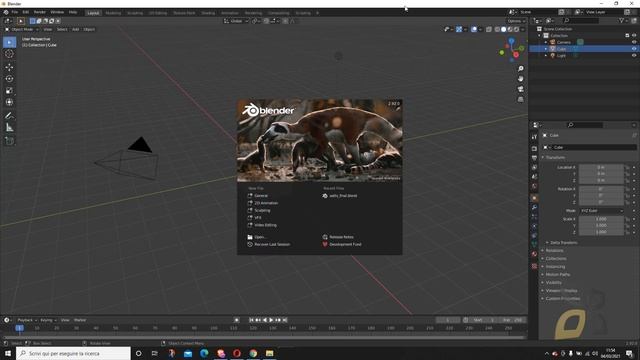Click the viewport navigation axis gizmo
This screenshot has width=640, height=360.
pyautogui.click(x=512, y=49)
